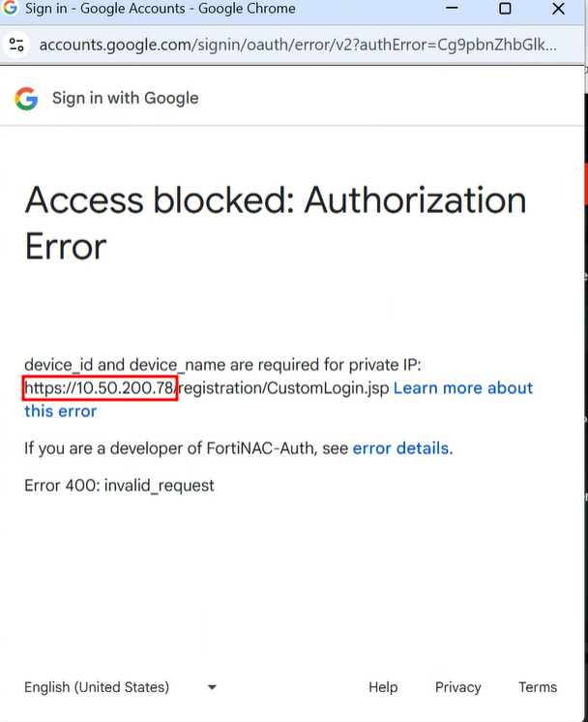Screen dimensions: 588x722
Task: Open the English (United States) language selector
Action: (97, 687)
